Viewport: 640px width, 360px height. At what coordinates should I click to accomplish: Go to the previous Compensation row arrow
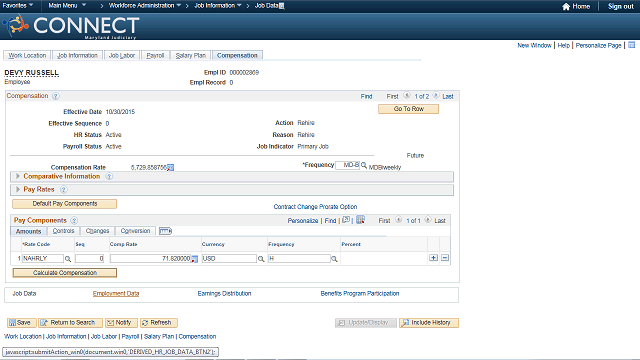point(407,96)
